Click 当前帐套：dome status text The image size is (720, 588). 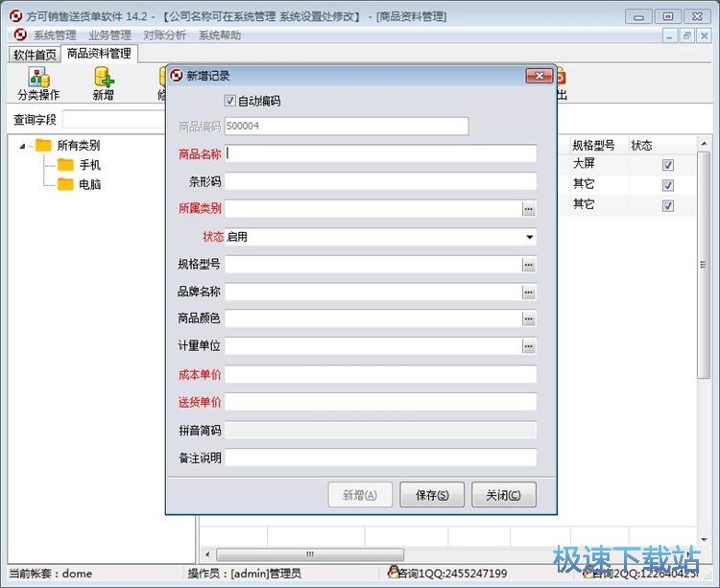pyautogui.click(x=51, y=574)
